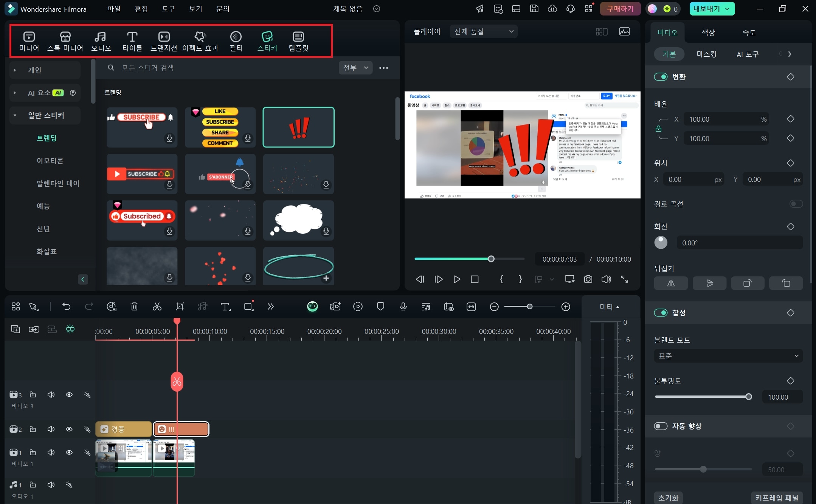Open the 스톡 미디어 panel
The height and width of the screenshot is (504, 816).
[65, 42]
